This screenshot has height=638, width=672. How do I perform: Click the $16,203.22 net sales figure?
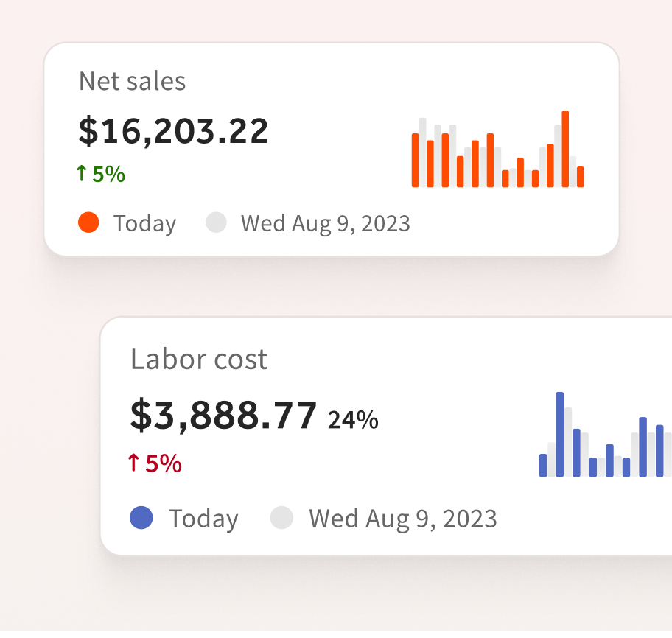(x=173, y=130)
